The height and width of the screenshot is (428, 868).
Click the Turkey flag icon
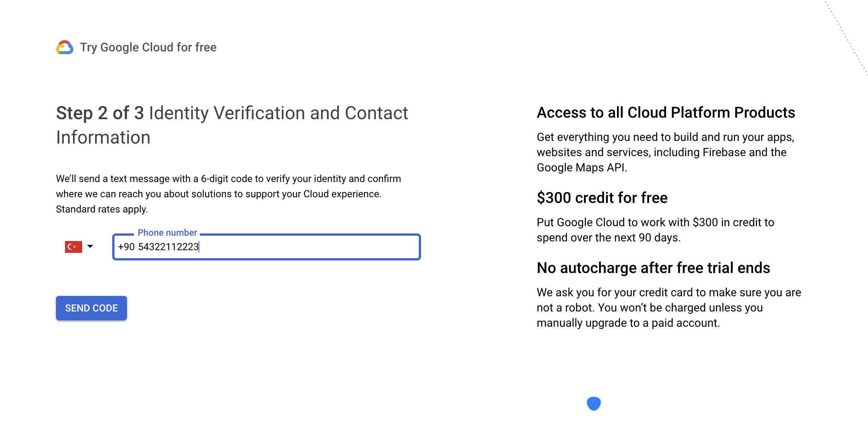73,247
